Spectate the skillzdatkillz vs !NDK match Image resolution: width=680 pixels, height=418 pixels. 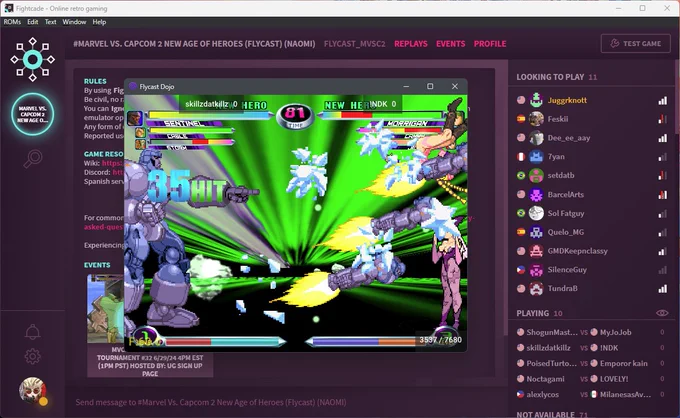(590, 348)
